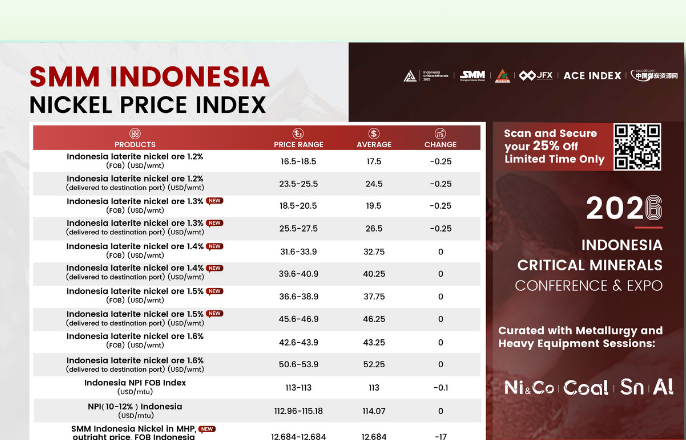Click NEW badge on 1.5% FOB row
This screenshot has height=440, width=686.
pos(214,291)
